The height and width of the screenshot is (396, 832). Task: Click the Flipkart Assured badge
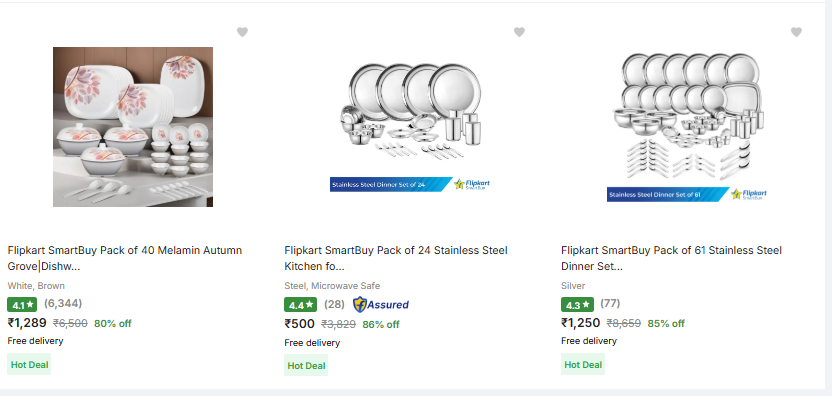click(x=381, y=305)
